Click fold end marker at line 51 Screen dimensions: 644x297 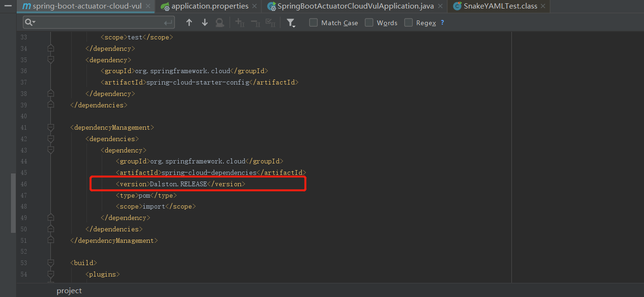51,240
